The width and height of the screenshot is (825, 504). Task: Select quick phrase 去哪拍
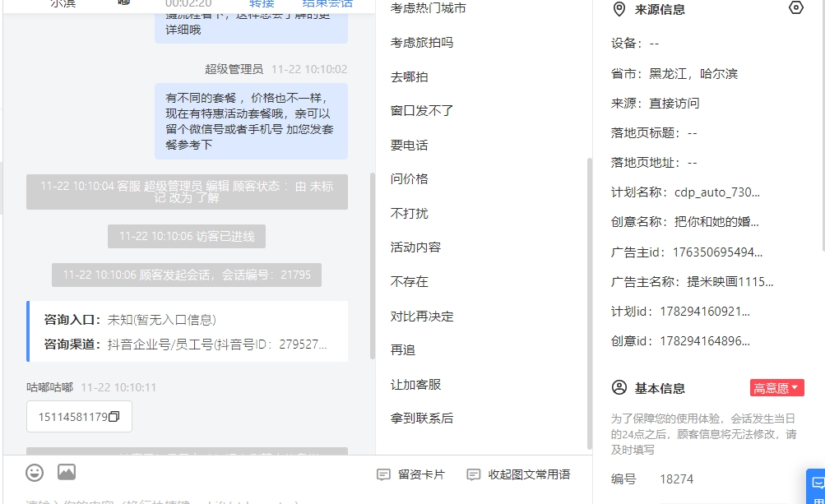pos(409,76)
